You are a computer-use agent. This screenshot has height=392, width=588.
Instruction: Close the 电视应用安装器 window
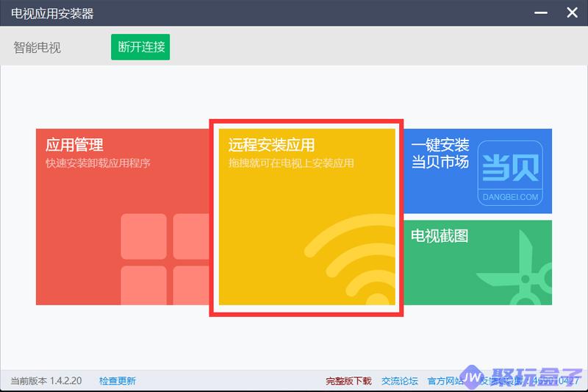click(572, 13)
